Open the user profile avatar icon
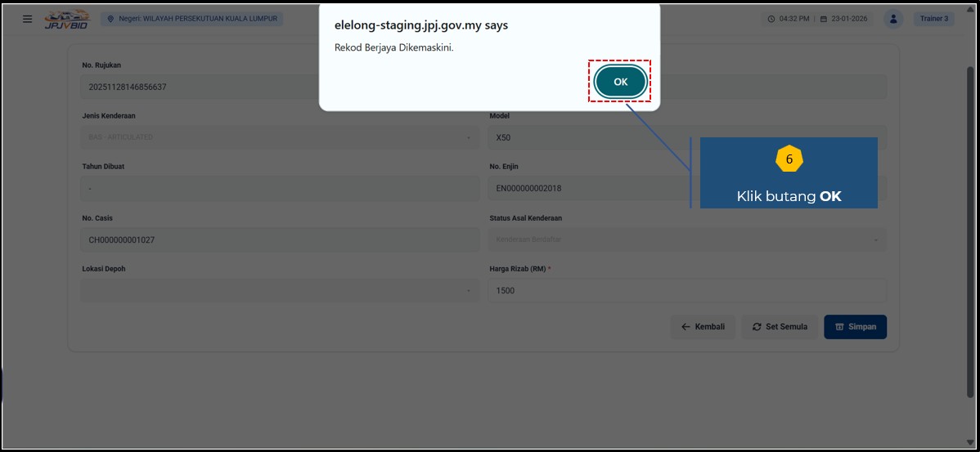980x452 pixels. point(893,18)
